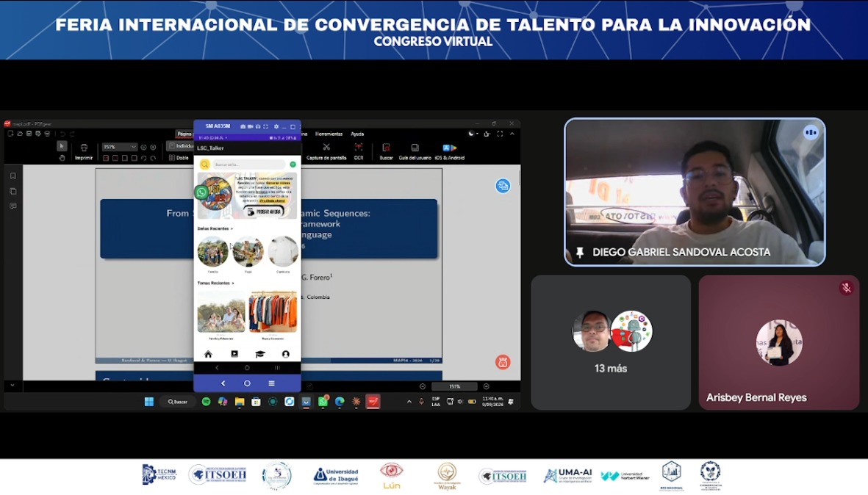The image size is (868, 495).
Task: Collapse the PDFgear ribbon with top-right chevron
Action: tap(512, 134)
